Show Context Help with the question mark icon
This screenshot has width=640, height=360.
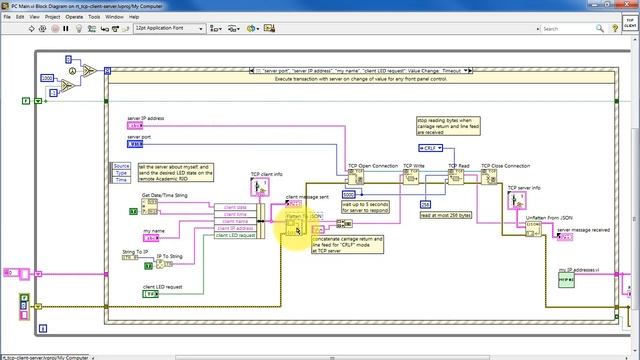[615, 28]
